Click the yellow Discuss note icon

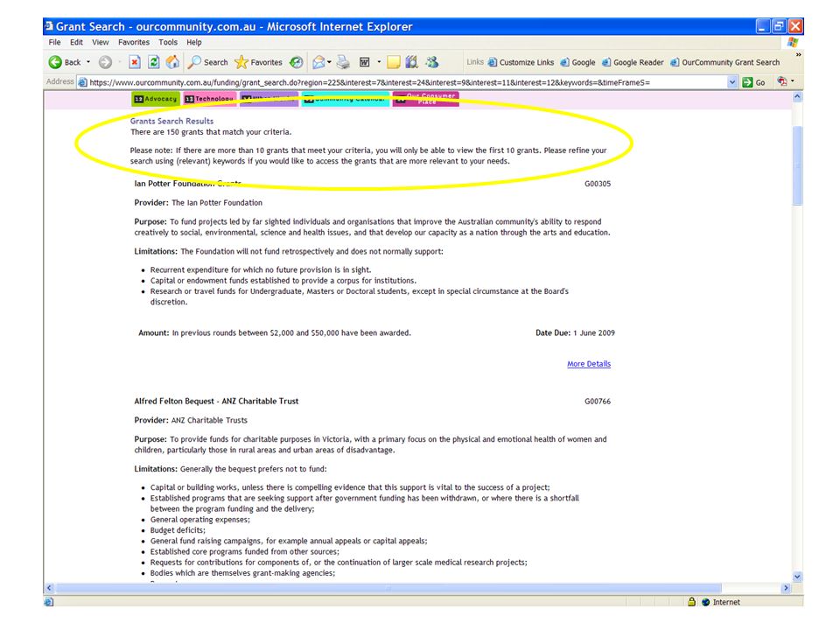[393, 62]
